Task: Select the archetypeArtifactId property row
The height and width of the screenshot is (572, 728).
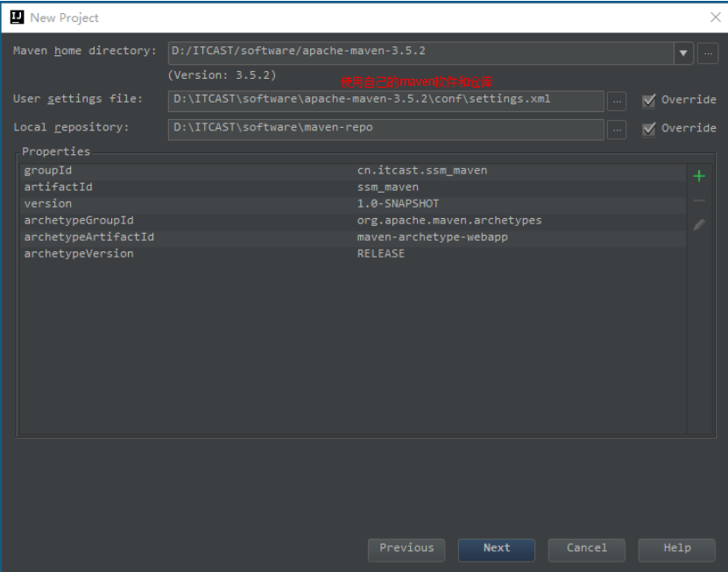Action: (x=353, y=237)
